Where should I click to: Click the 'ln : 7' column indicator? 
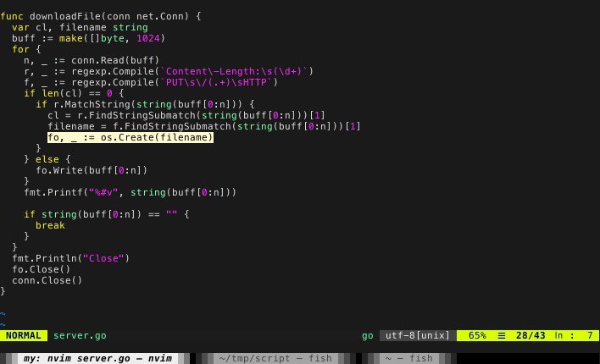click(574, 335)
